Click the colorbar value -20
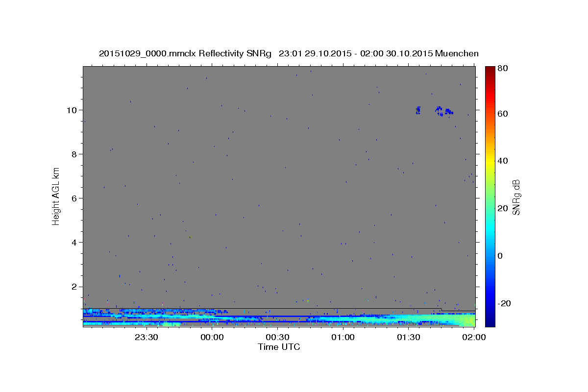Viewport: 588px width, 392px height. tap(504, 303)
